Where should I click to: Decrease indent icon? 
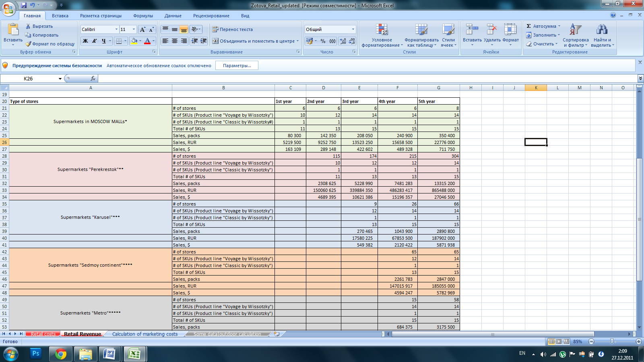[195, 41]
